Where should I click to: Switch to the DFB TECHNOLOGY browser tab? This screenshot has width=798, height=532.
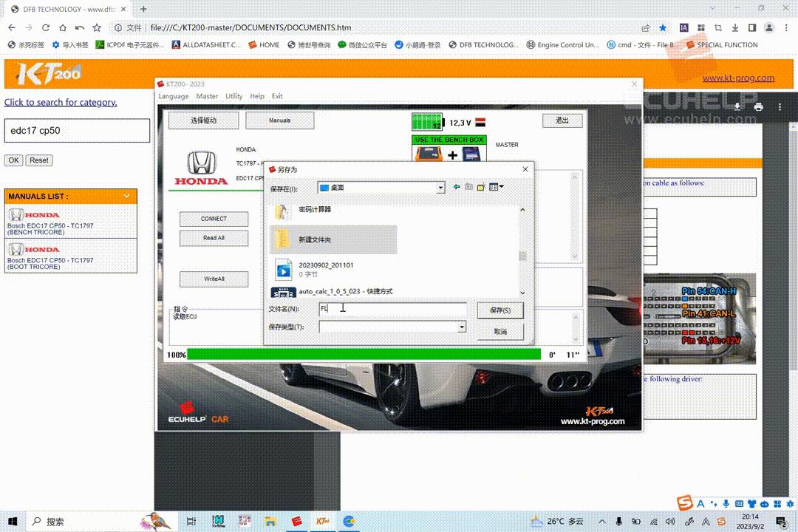click(68, 9)
